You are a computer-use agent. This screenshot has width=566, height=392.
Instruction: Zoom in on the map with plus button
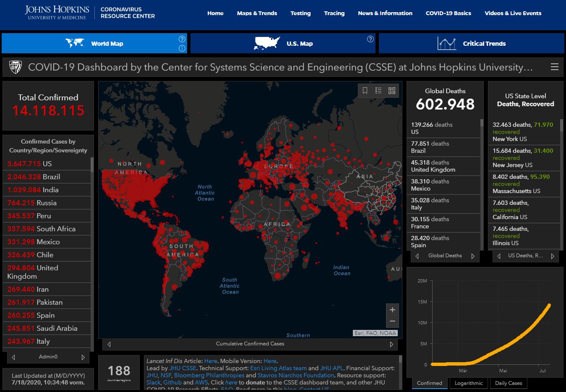click(392, 310)
